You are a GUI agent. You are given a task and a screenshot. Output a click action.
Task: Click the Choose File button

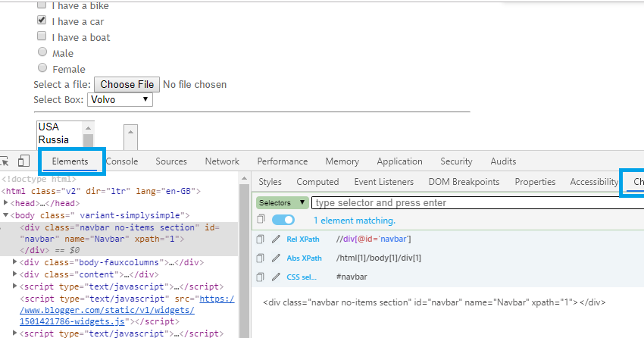click(127, 85)
